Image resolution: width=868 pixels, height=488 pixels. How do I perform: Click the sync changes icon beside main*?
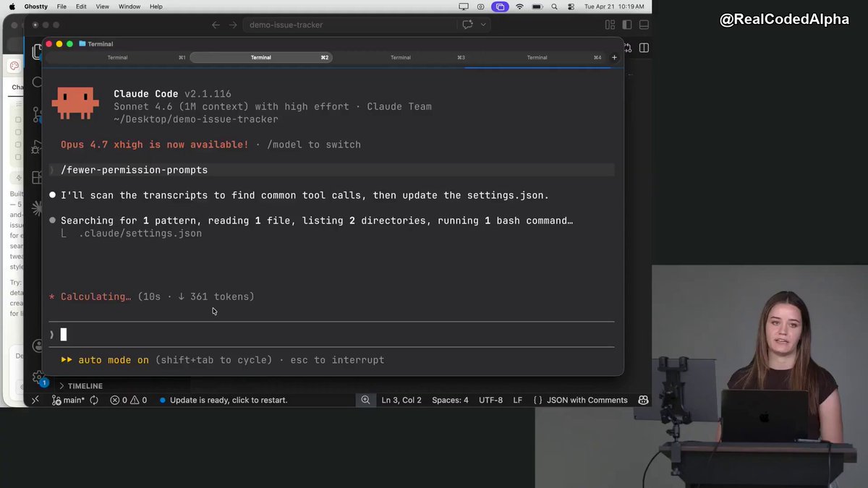(94, 400)
